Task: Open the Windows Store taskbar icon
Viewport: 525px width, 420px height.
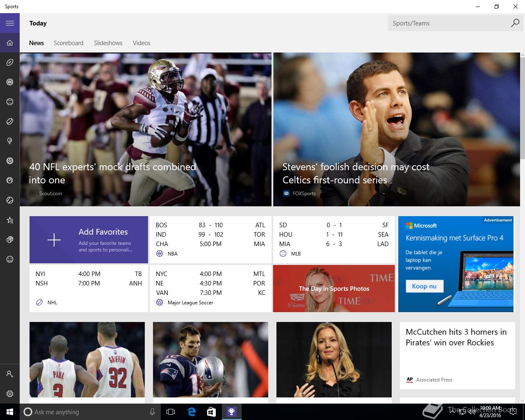Action: 211,412
